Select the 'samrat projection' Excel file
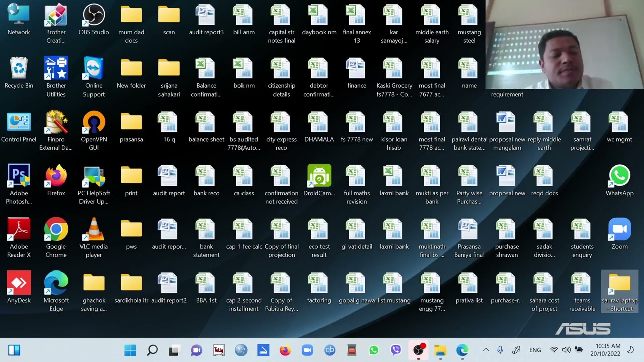 pos(582,131)
